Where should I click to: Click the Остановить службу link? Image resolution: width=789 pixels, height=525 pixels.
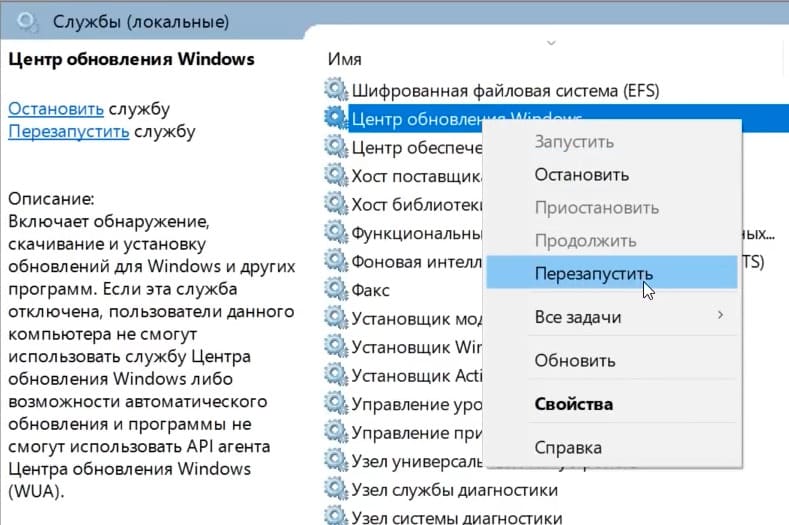(56, 109)
